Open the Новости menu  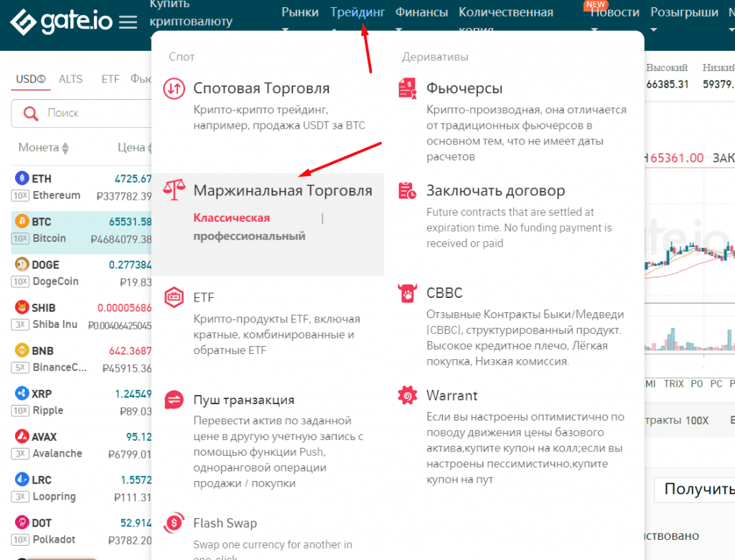[x=614, y=13]
